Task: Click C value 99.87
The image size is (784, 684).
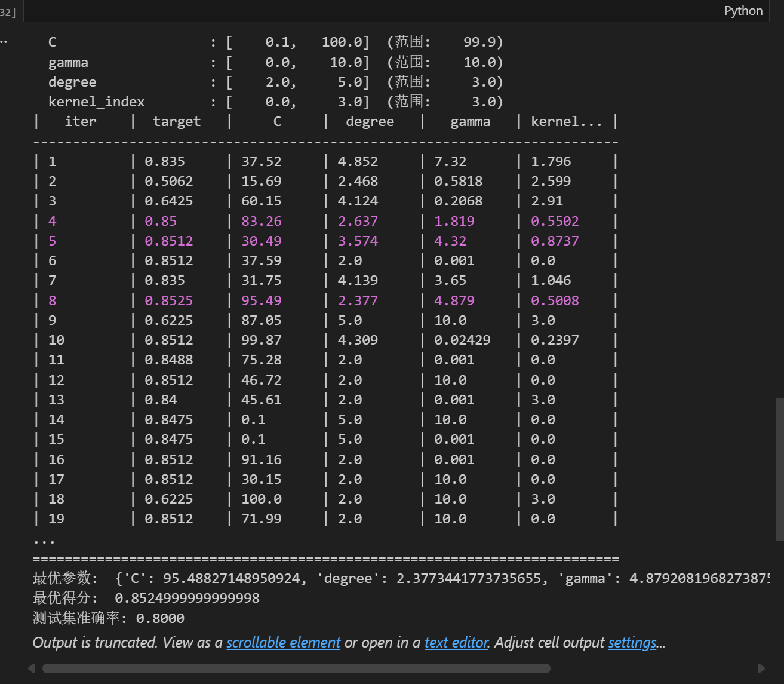Action: coord(262,341)
